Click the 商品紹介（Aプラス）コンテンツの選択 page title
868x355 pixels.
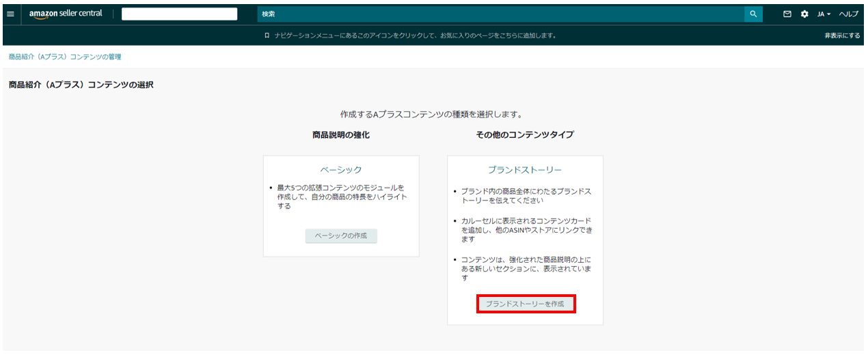pos(81,85)
